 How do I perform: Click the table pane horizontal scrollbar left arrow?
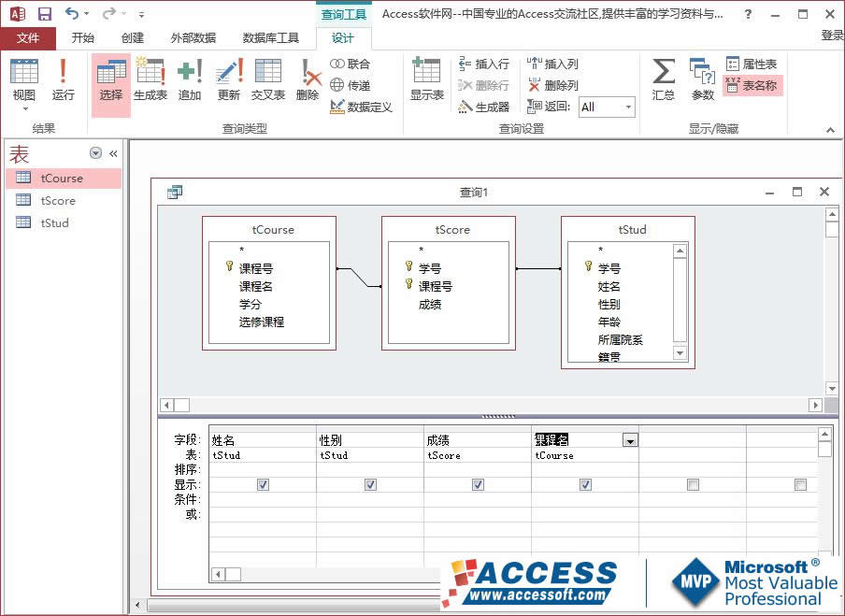[166, 405]
